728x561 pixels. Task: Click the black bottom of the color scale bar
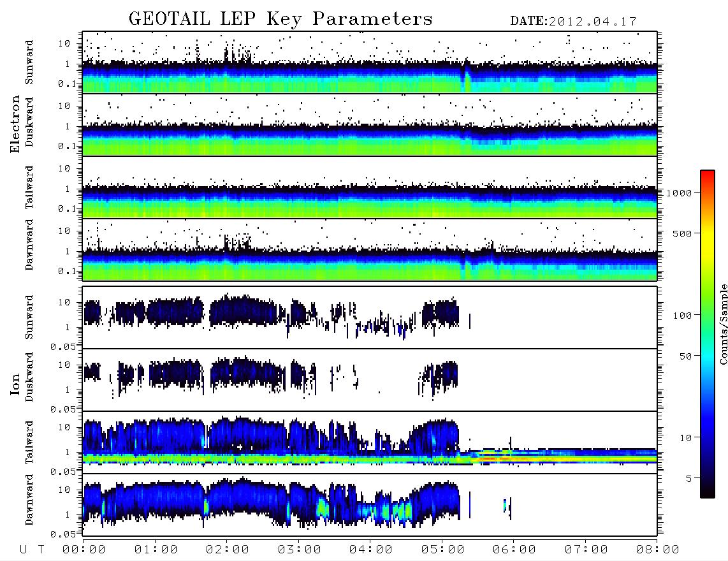[x=708, y=490]
